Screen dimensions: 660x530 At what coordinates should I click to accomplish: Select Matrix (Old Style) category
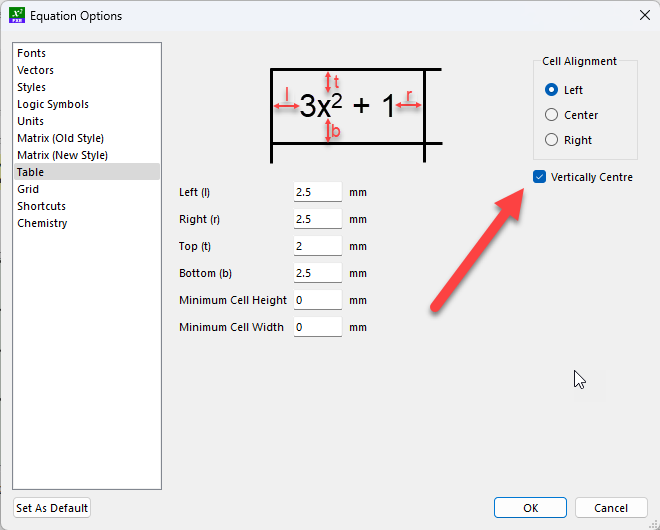(x=60, y=138)
